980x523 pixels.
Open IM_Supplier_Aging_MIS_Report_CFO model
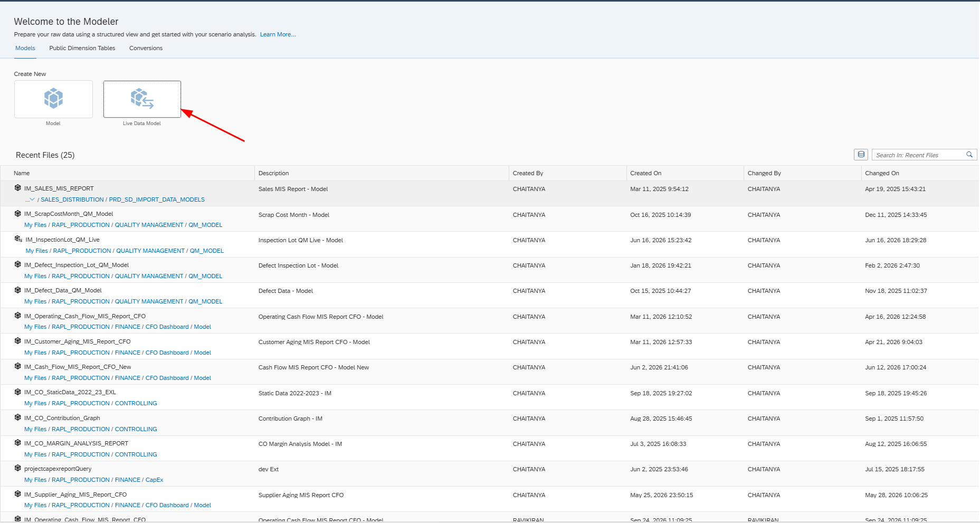point(75,495)
